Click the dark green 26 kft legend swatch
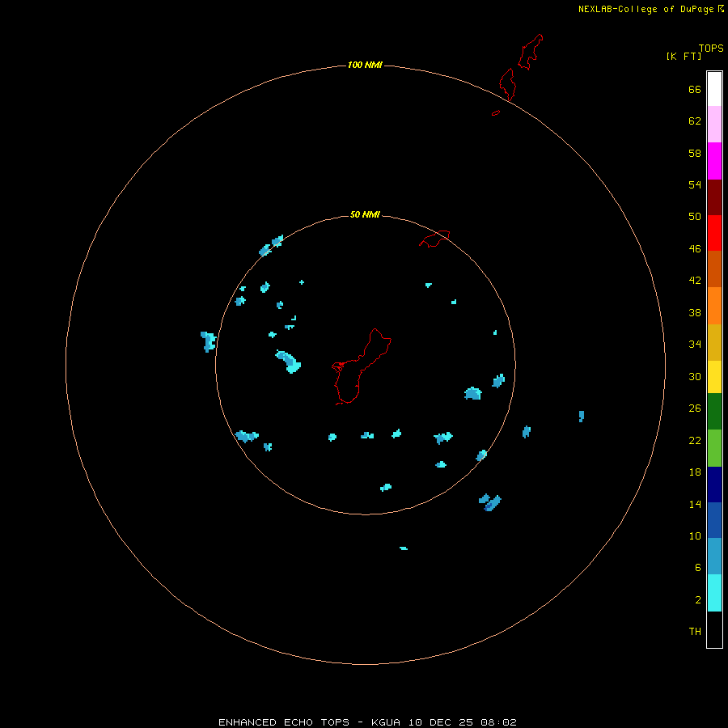Viewport: 728px width, 728px height. (714, 412)
